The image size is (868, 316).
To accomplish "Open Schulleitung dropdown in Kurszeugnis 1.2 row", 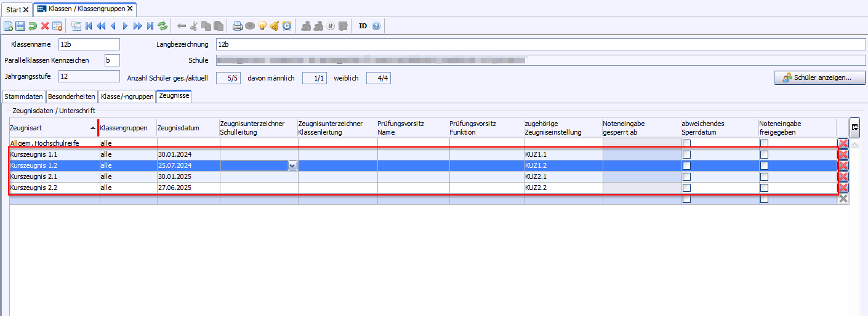I will (x=292, y=165).
